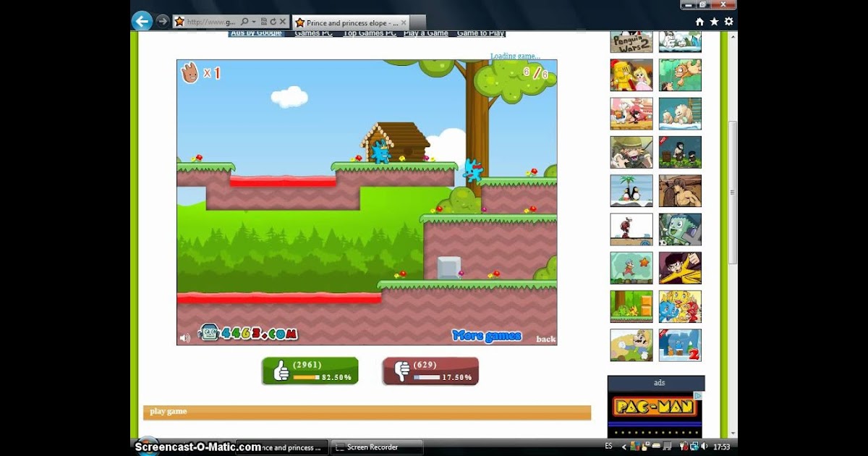The image size is (868, 456).
Task: Click the blue character near the hut
Action: pos(380,152)
